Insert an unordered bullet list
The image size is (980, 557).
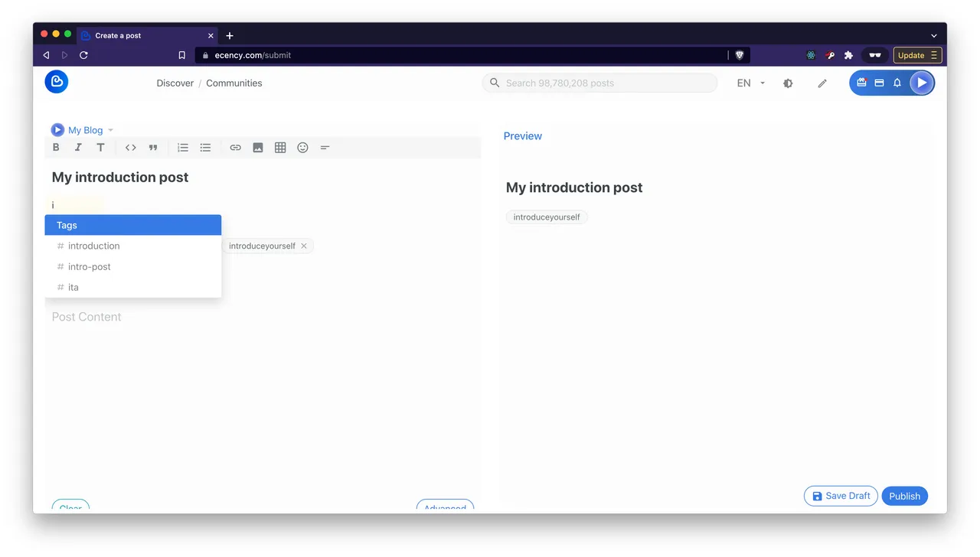pos(205,148)
